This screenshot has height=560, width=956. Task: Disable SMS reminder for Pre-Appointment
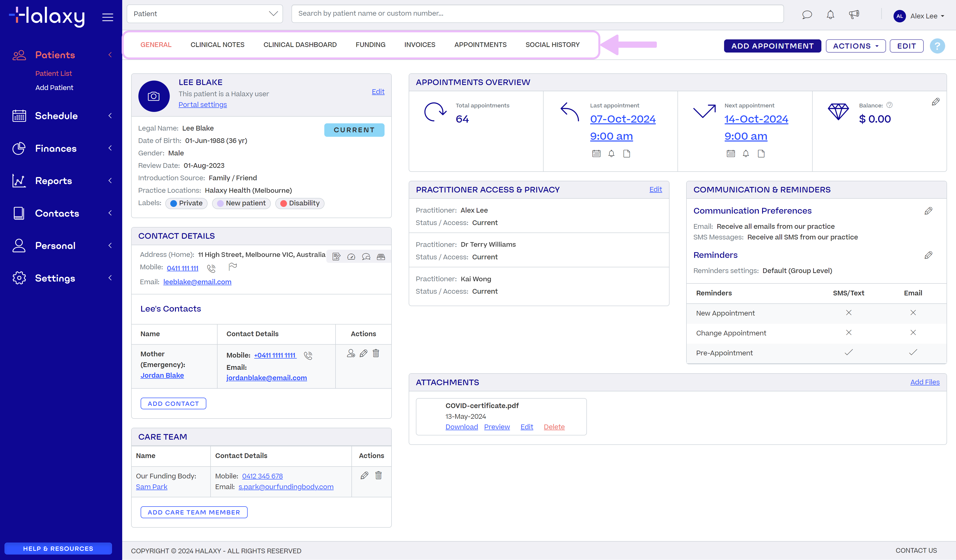pyautogui.click(x=848, y=352)
